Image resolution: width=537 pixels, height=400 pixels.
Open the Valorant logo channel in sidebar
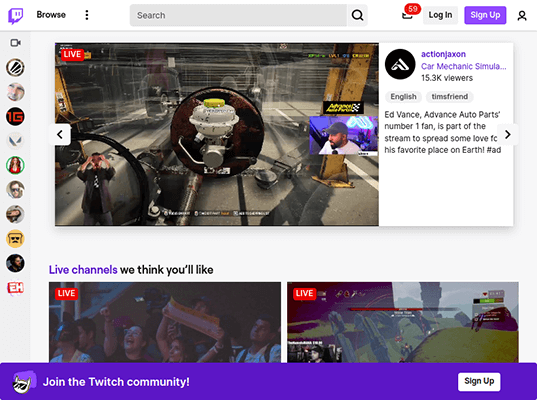[15, 141]
